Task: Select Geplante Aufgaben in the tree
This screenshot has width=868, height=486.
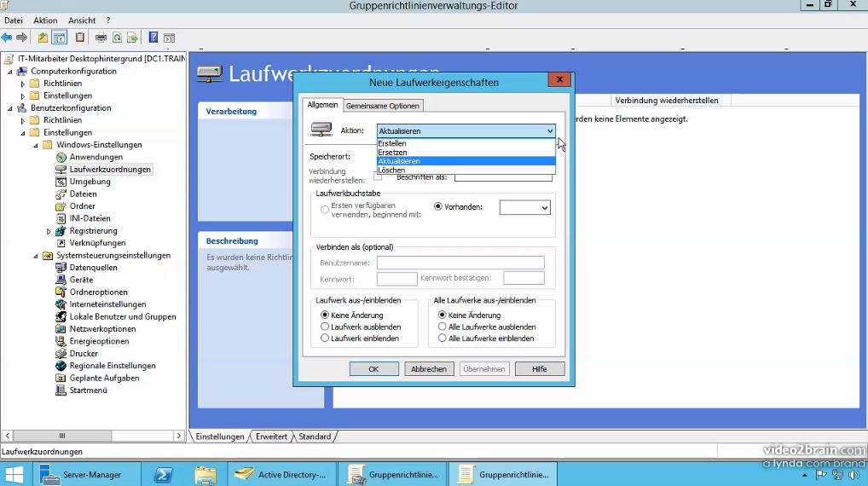Action: pyautogui.click(x=104, y=378)
